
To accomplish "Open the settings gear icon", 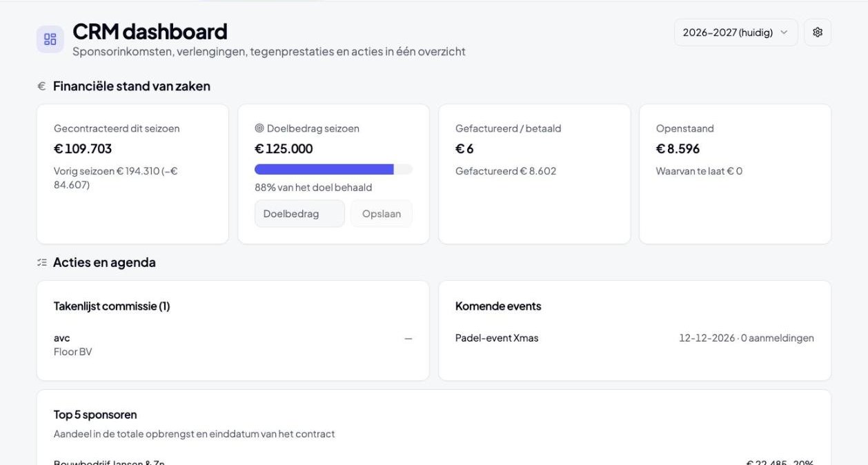I will (818, 32).
